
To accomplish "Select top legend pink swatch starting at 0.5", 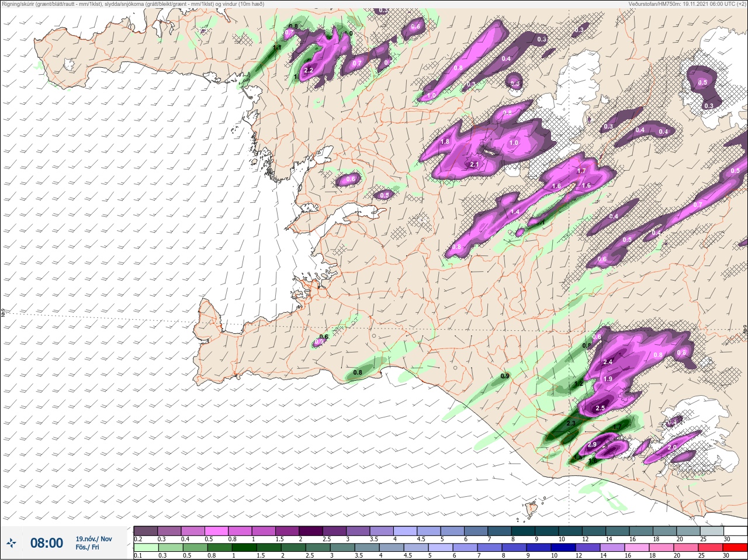I will click(217, 530).
